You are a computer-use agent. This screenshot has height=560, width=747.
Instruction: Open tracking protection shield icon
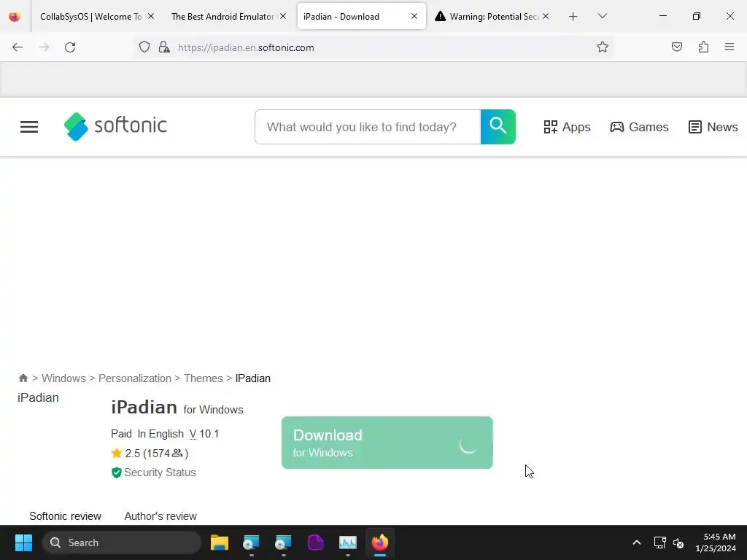[144, 47]
